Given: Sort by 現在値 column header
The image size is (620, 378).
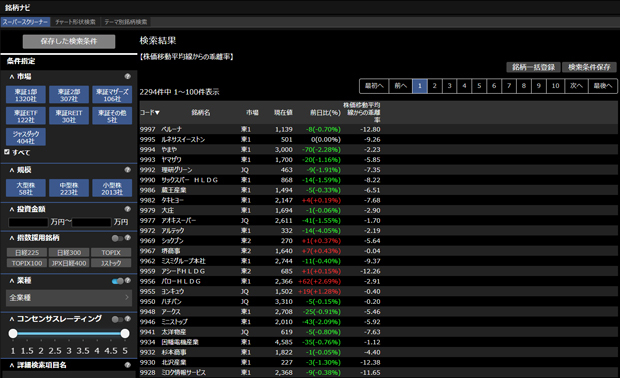Looking at the screenshot, I should coord(283,113).
